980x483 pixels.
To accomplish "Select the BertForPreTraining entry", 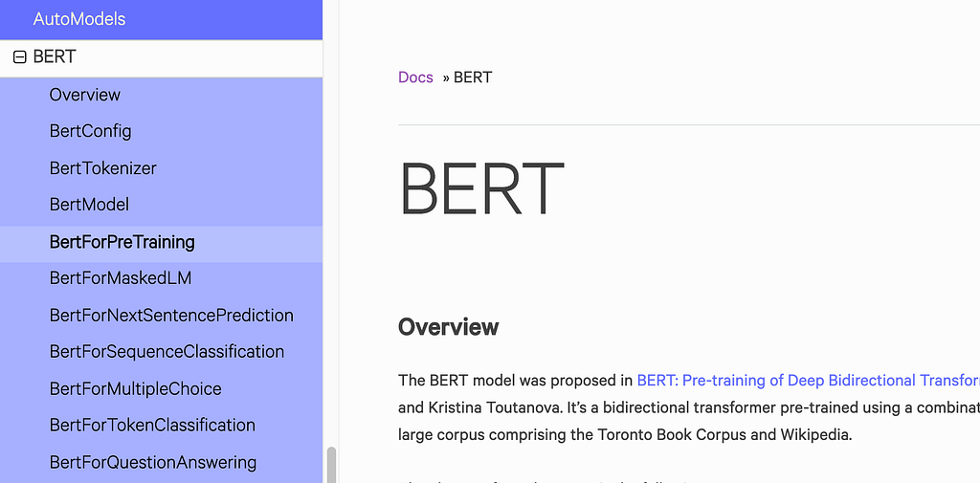I will [122, 242].
